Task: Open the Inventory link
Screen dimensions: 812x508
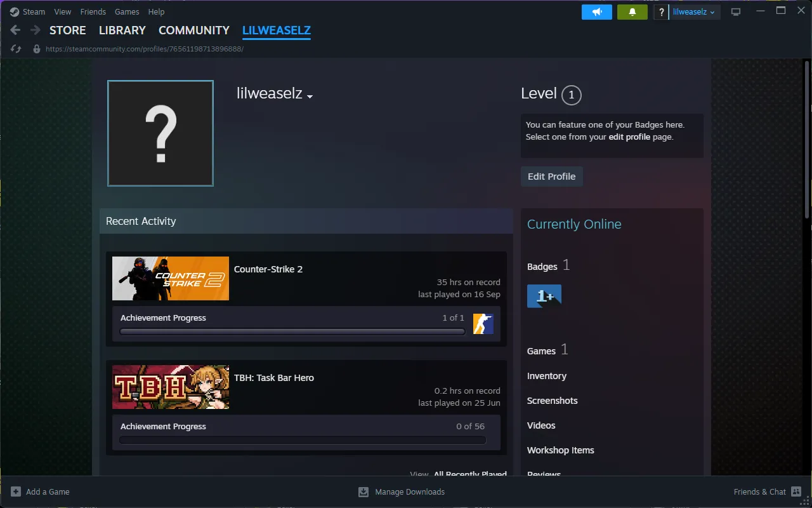Action: coord(547,376)
